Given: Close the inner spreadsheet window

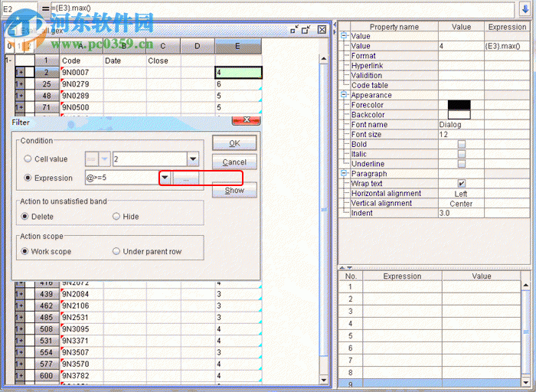Looking at the screenshot, I should (322, 30).
